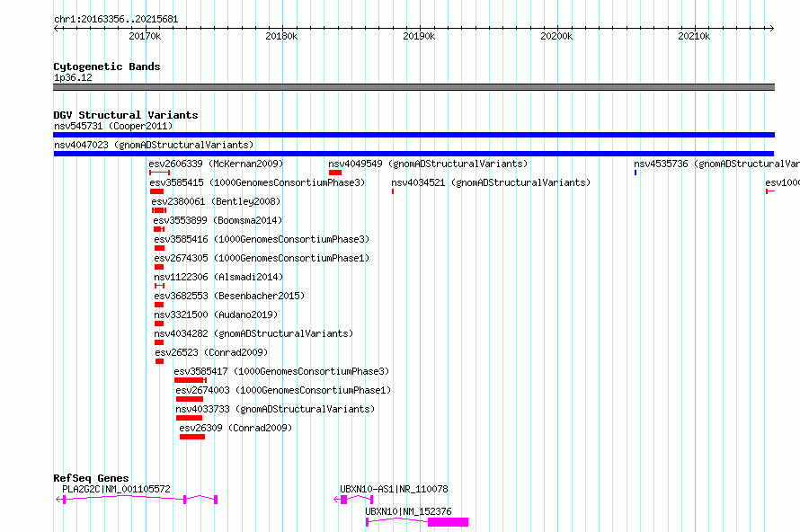Click the 20180k ruler position
Viewport: 800px width, 532px height.
(281, 36)
